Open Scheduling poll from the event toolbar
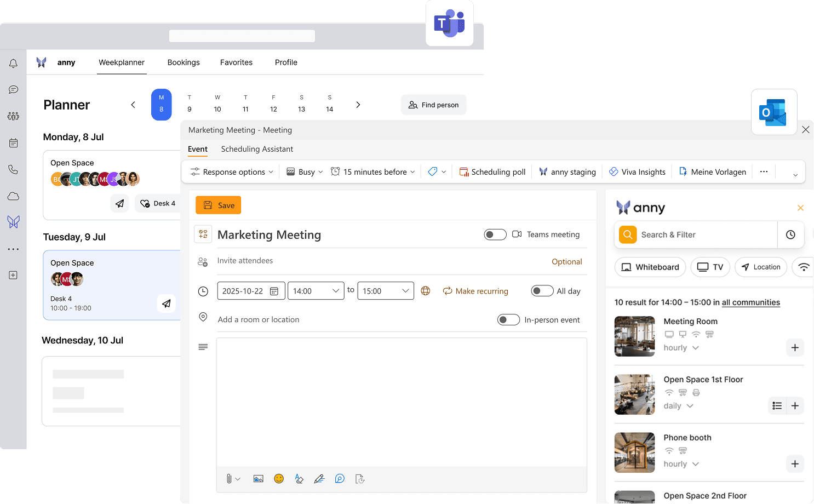The width and height of the screenshot is (814, 504). [x=492, y=171]
